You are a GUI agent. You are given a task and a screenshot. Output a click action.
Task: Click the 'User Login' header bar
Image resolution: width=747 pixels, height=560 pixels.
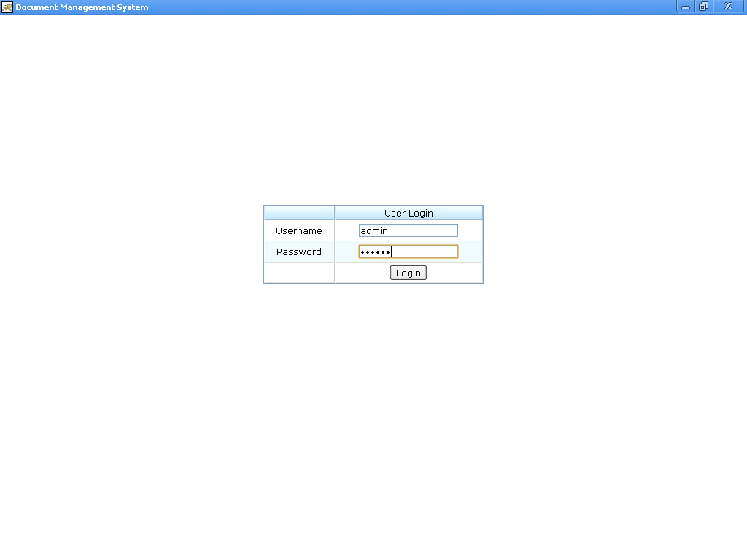409,213
